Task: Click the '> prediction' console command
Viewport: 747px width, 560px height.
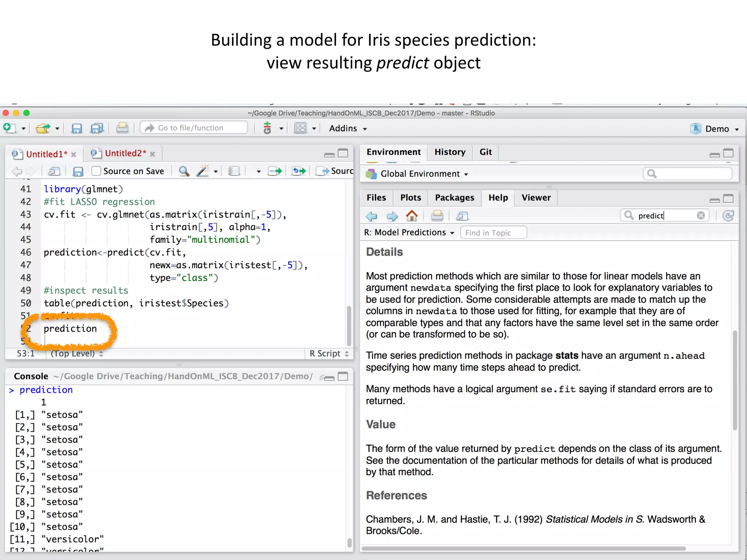Action: click(41, 390)
